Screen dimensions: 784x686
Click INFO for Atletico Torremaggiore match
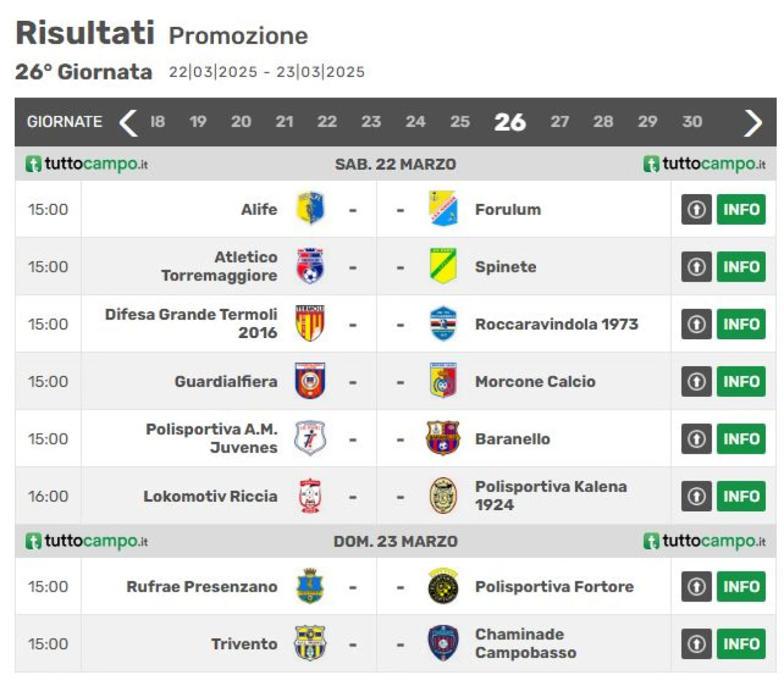click(x=741, y=267)
